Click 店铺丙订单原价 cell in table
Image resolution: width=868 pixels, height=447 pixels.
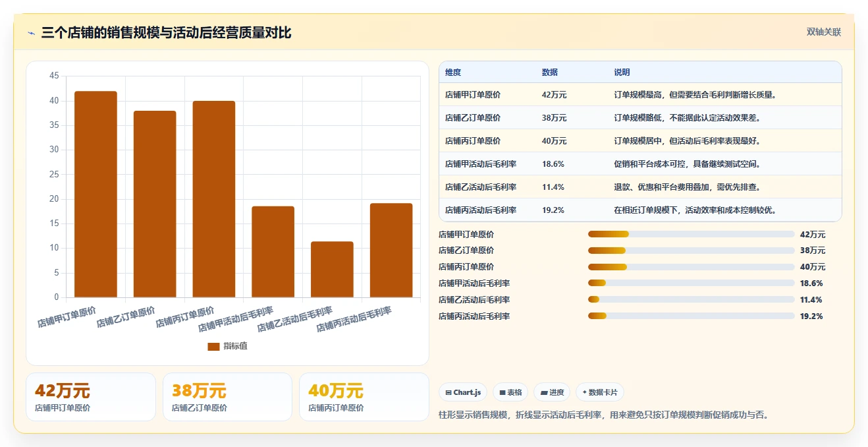tap(473, 141)
